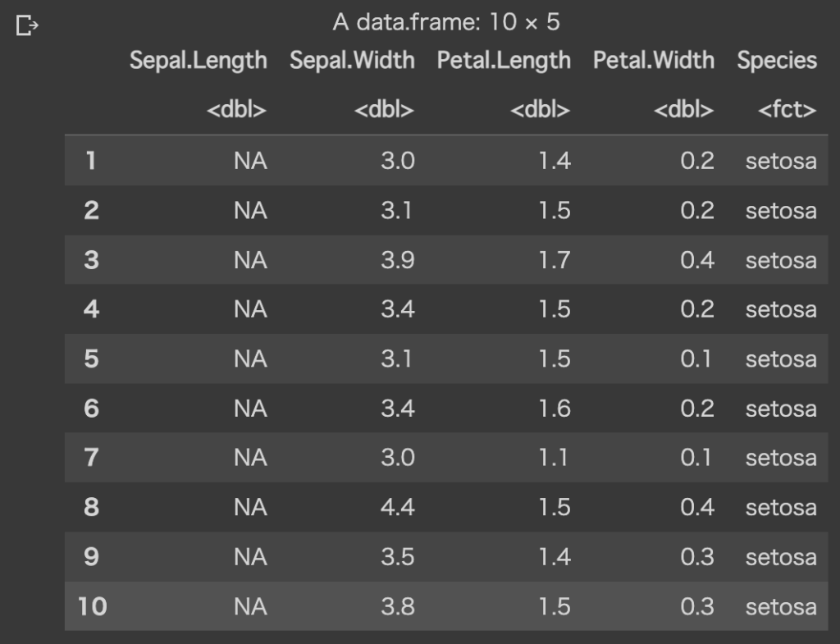Click the Species column header
The height and width of the screenshot is (644, 840).
coord(777,60)
